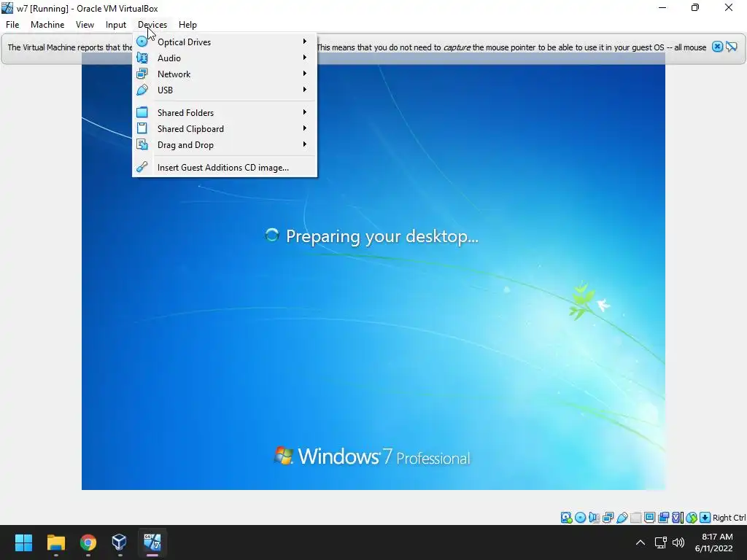Click the hard disk activity status icon
747x560 pixels.
tap(566, 518)
